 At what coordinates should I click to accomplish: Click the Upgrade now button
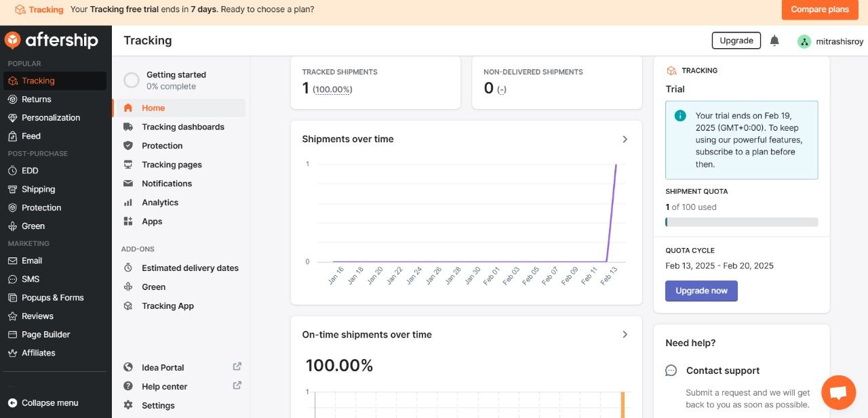coord(701,291)
